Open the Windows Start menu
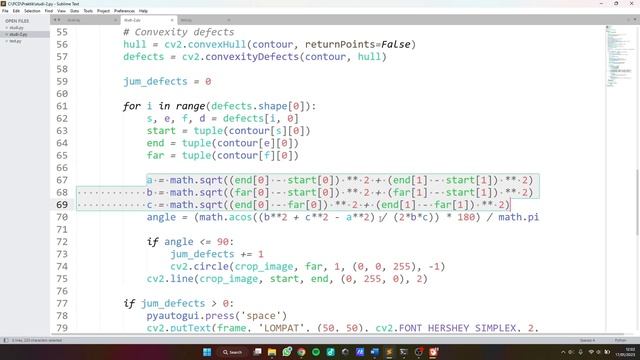The height and width of the screenshot is (360, 640). tap(207, 352)
